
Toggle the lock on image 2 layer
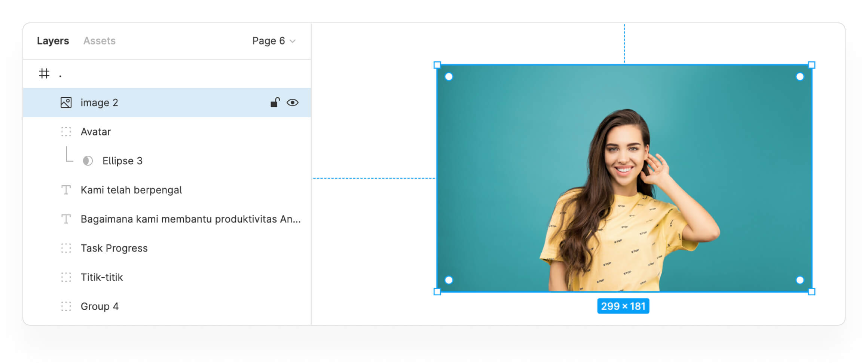pos(275,103)
